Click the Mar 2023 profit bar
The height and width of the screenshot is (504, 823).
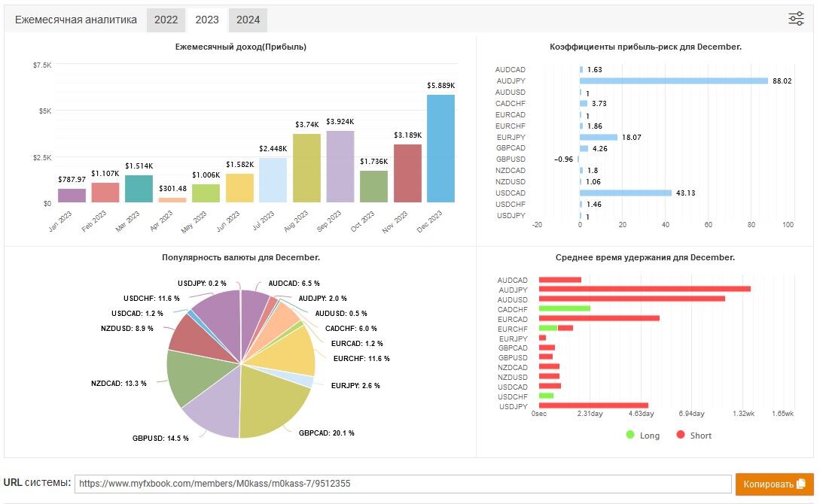click(x=139, y=189)
